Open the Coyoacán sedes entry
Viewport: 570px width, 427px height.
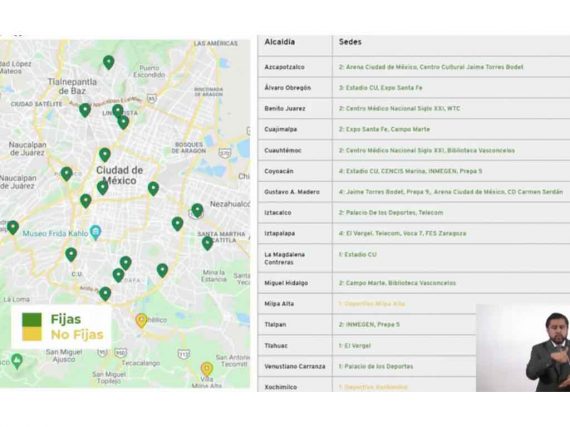pyautogui.click(x=410, y=171)
